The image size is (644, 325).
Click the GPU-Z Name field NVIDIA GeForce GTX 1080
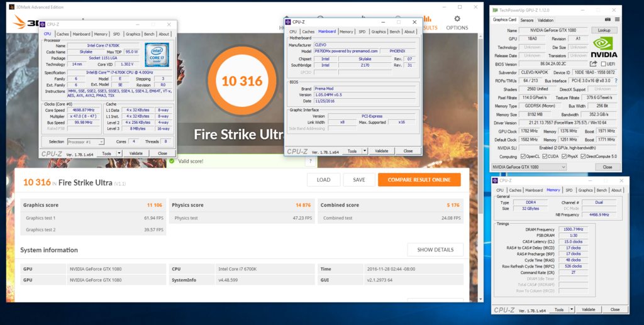tap(553, 30)
